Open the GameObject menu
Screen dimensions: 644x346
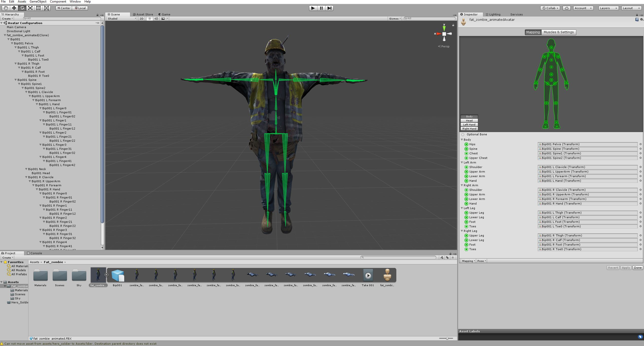38,2
